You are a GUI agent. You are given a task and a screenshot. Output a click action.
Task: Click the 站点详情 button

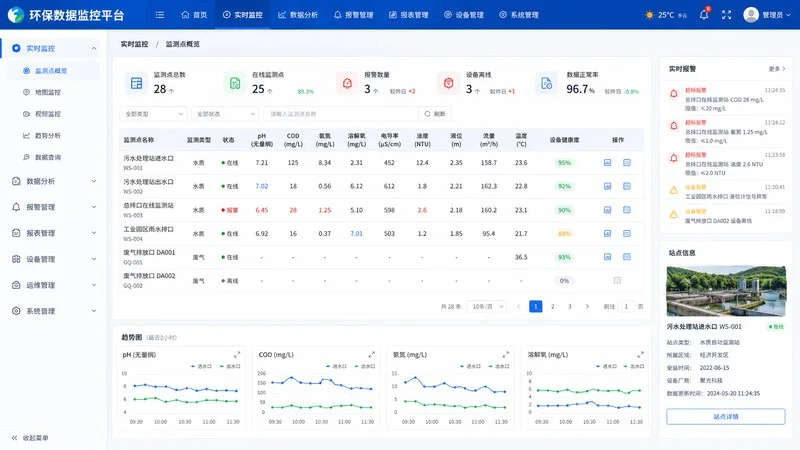tap(726, 416)
